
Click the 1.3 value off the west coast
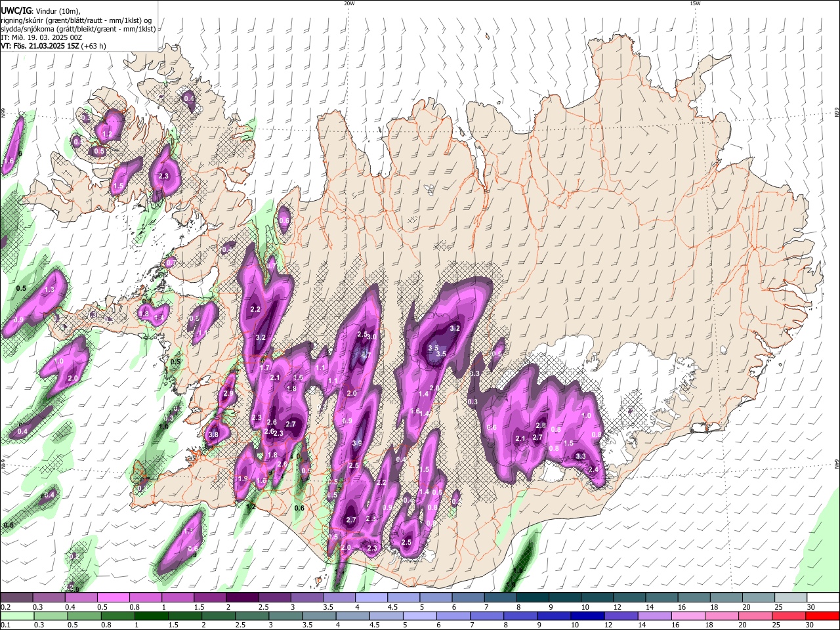[x=49, y=289]
